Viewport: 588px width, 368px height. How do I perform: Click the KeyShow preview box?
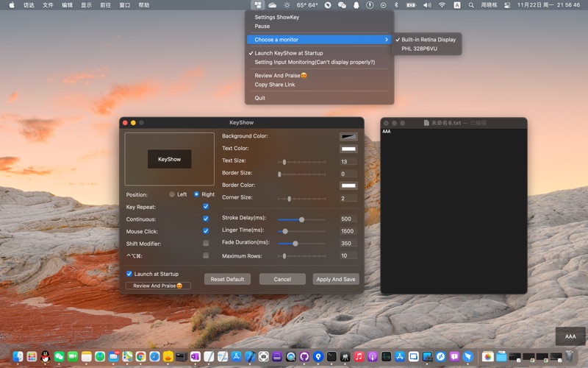click(170, 159)
